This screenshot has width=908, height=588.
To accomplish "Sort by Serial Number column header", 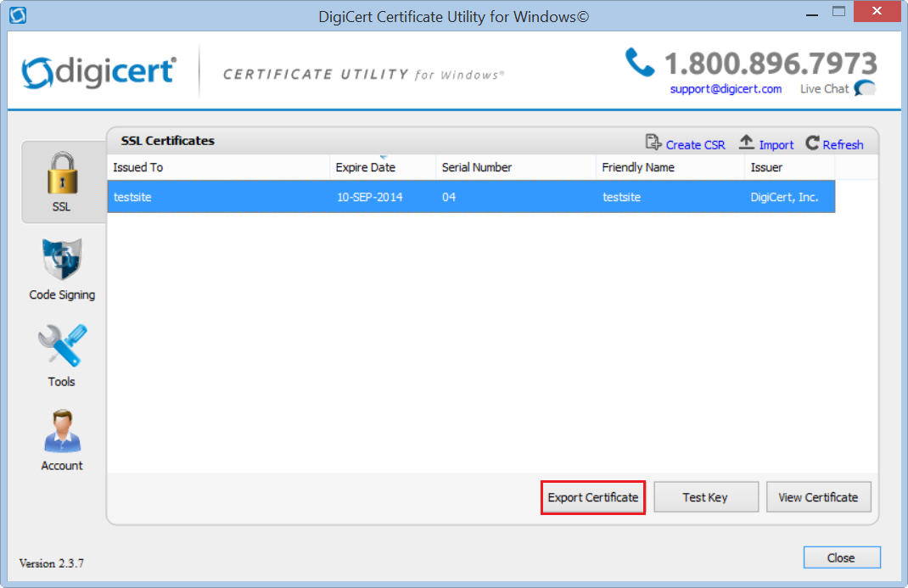I will coord(515,167).
